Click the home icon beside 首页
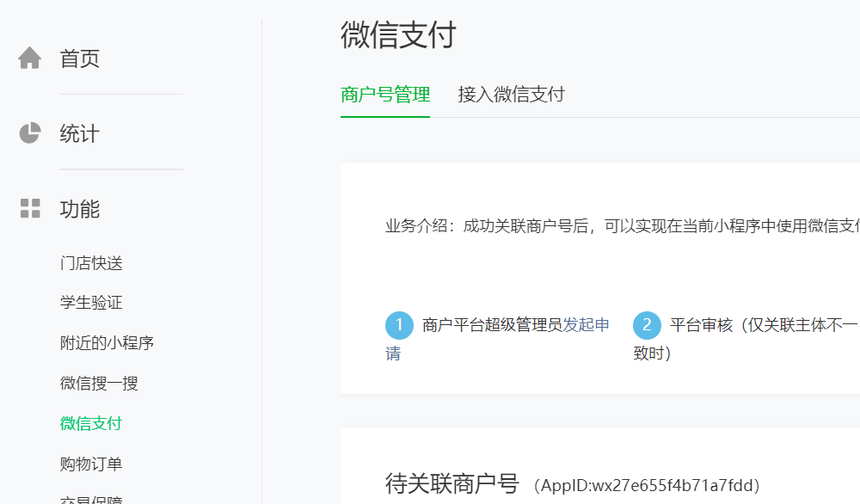Screen dimensions: 860x504 click(29, 58)
